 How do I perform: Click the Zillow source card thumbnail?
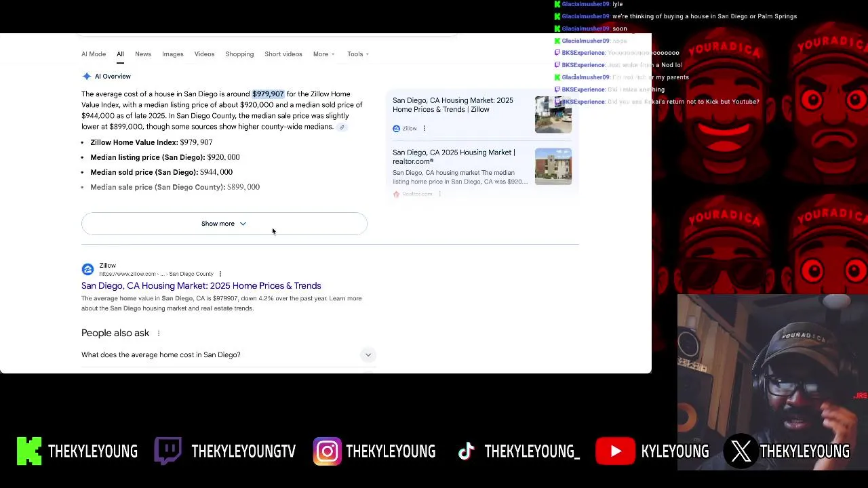point(553,115)
